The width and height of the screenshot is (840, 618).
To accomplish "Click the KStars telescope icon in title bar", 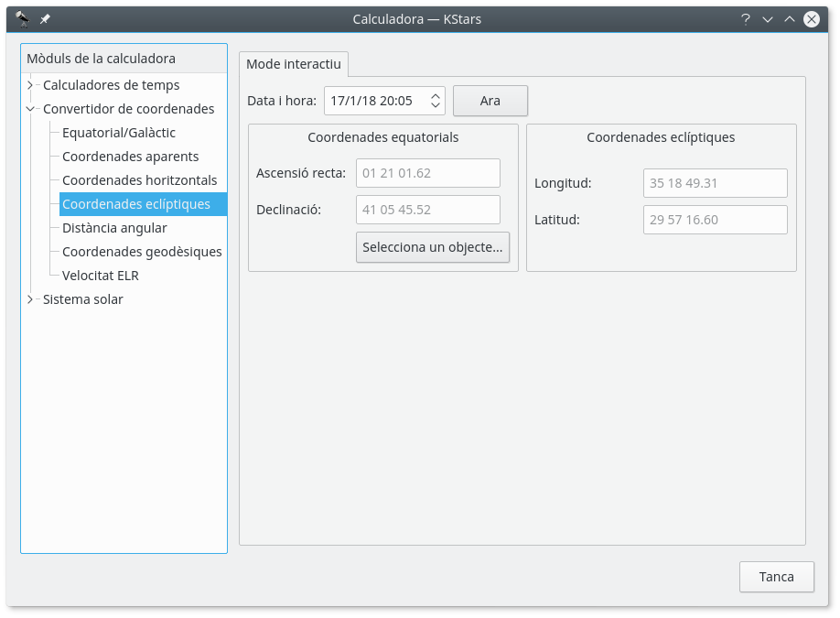I will tap(22, 18).
